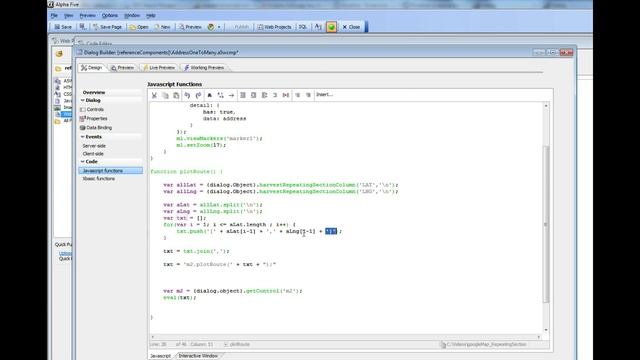Open the Preview menu in menu bar
Viewport: 640px width, 360px height.
(87, 16)
